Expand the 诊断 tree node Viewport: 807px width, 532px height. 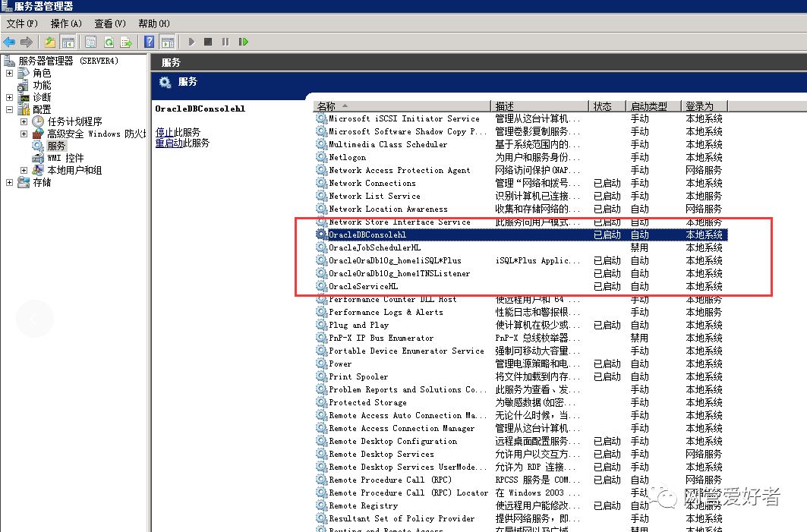pyautogui.click(x=9, y=97)
